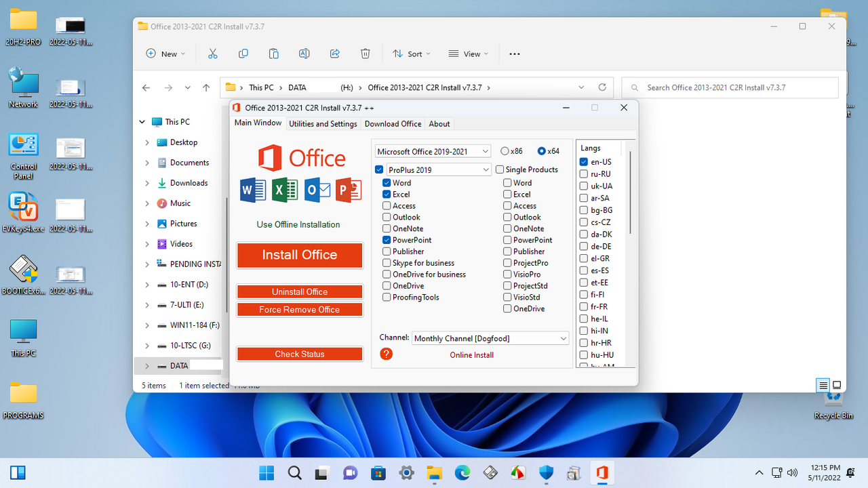This screenshot has height=488, width=868.
Task: Click the taskbar clock showing 12:15 PM
Action: [825, 472]
